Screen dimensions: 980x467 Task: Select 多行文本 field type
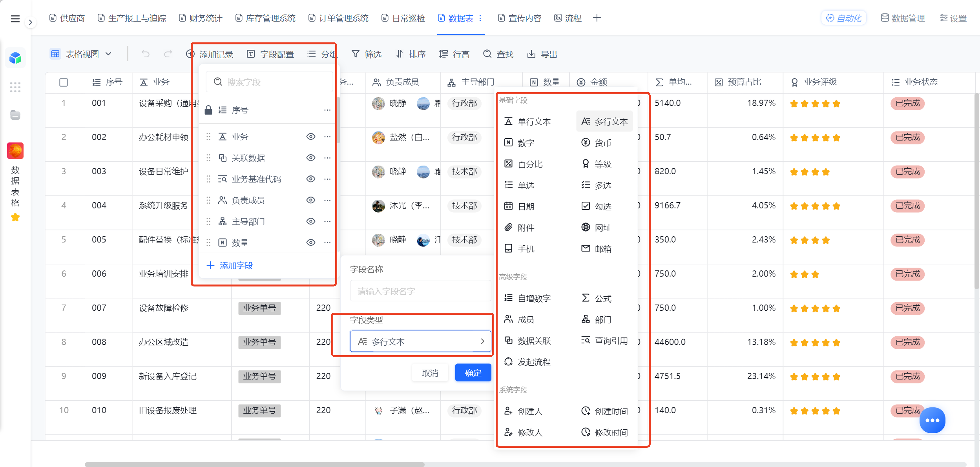[604, 122]
